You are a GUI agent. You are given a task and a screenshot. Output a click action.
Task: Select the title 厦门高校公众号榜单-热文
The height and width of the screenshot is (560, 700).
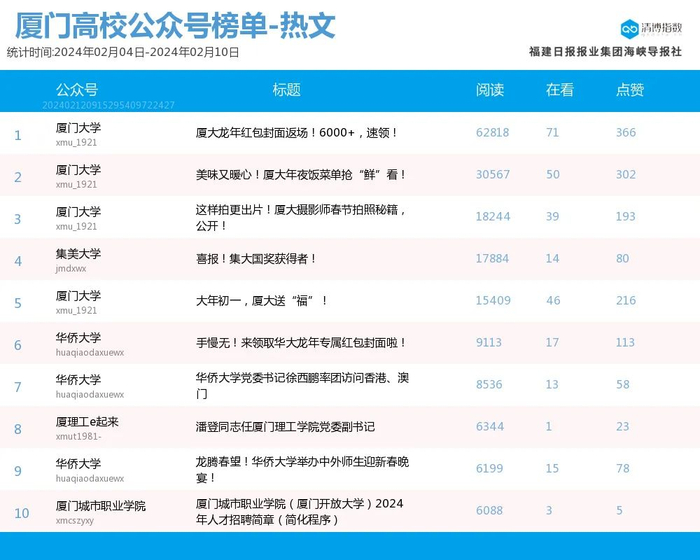click(175, 26)
